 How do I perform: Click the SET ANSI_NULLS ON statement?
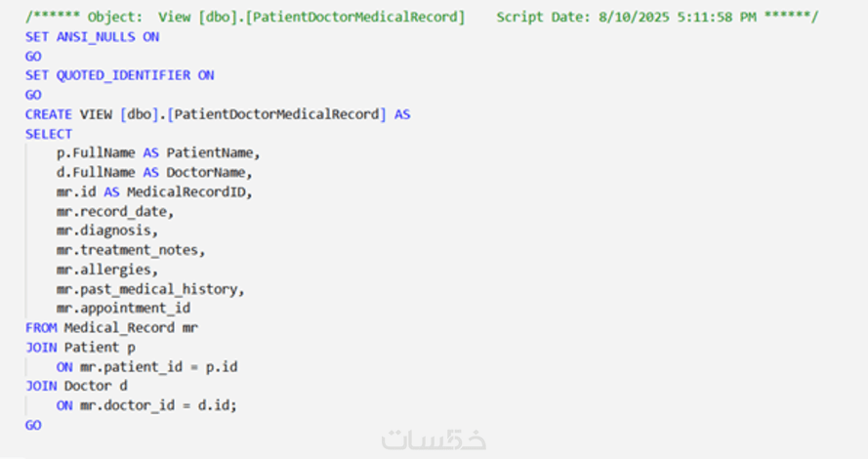[92, 36]
